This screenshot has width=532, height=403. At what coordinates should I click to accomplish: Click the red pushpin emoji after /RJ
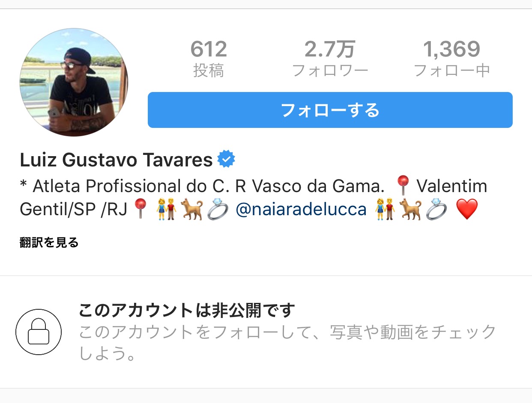point(140,210)
